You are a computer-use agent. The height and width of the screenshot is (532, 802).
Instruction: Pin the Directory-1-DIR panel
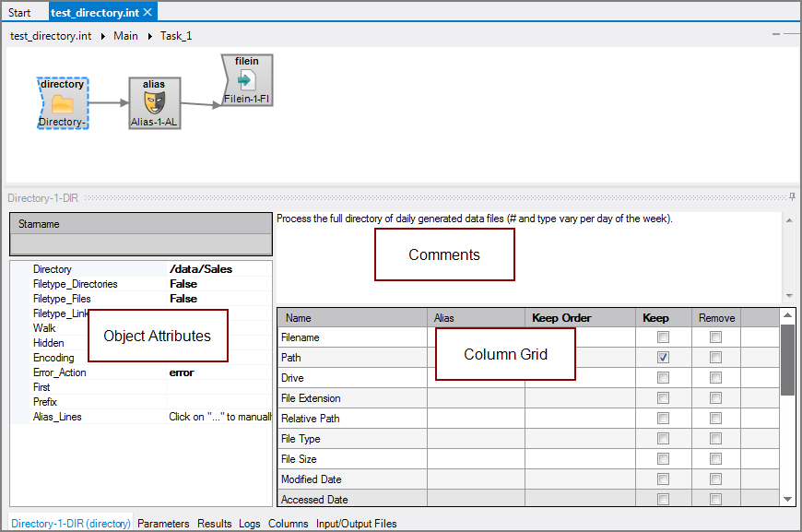(x=792, y=197)
